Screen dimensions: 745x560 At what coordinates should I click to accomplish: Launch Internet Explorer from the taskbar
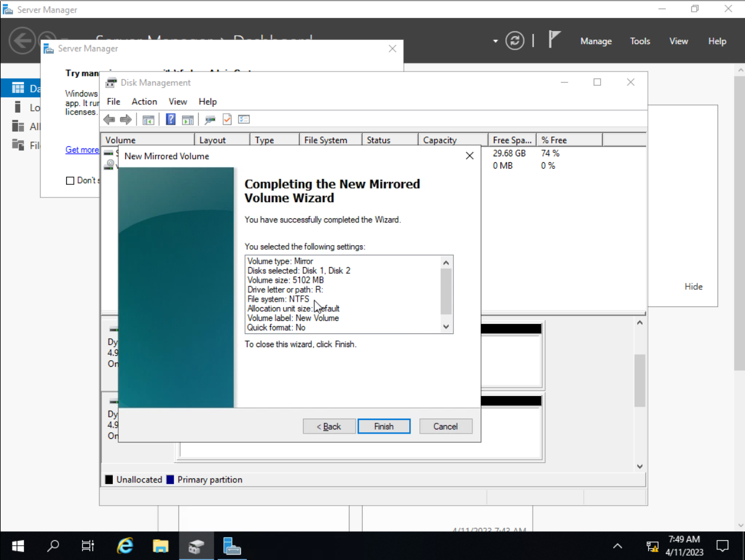pos(125,546)
